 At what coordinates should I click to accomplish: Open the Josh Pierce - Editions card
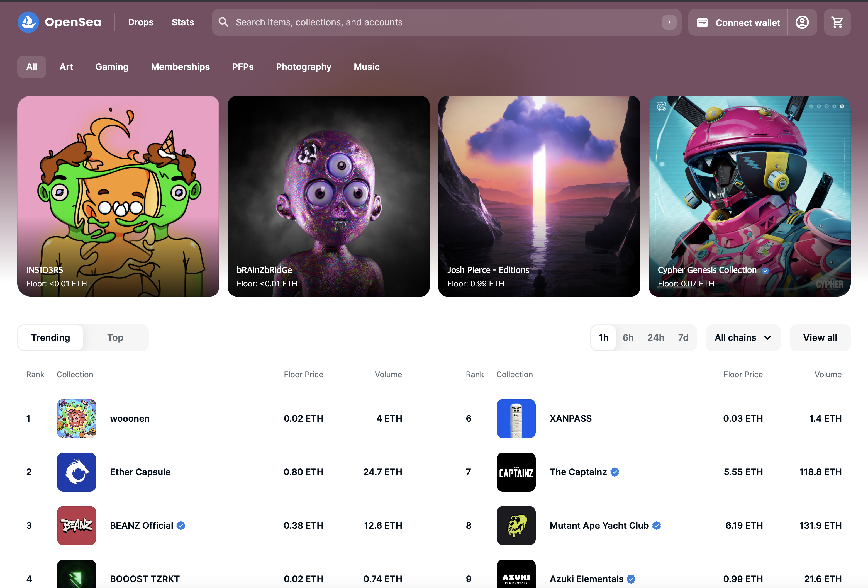click(538, 196)
